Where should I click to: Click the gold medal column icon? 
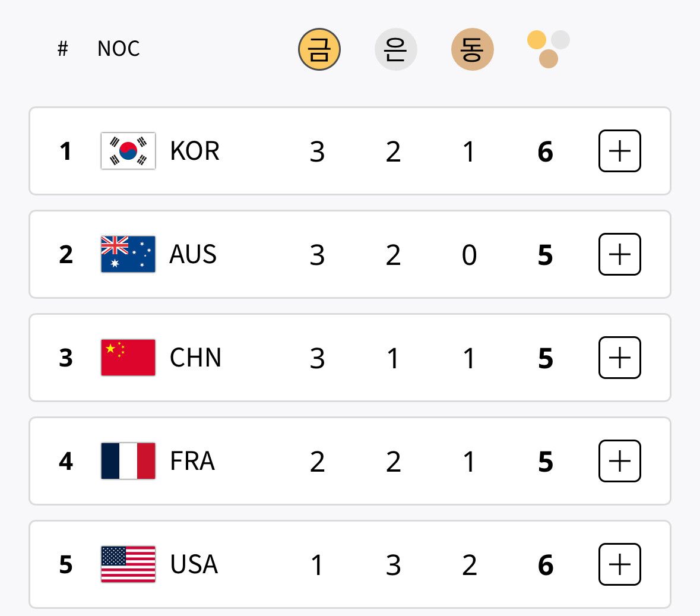coord(319,49)
